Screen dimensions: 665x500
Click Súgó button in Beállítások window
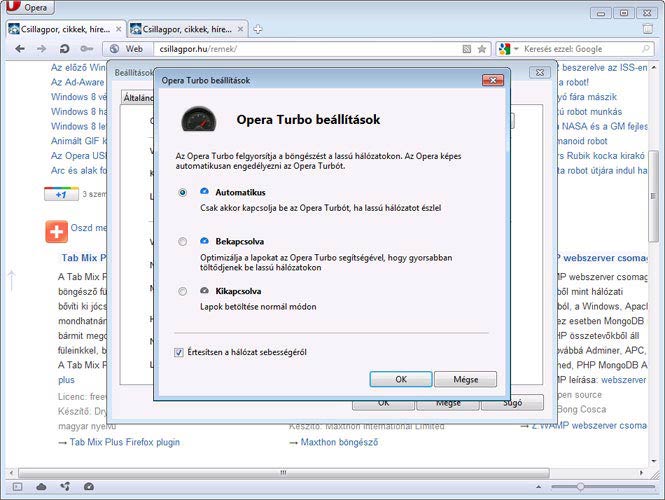[512, 403]
